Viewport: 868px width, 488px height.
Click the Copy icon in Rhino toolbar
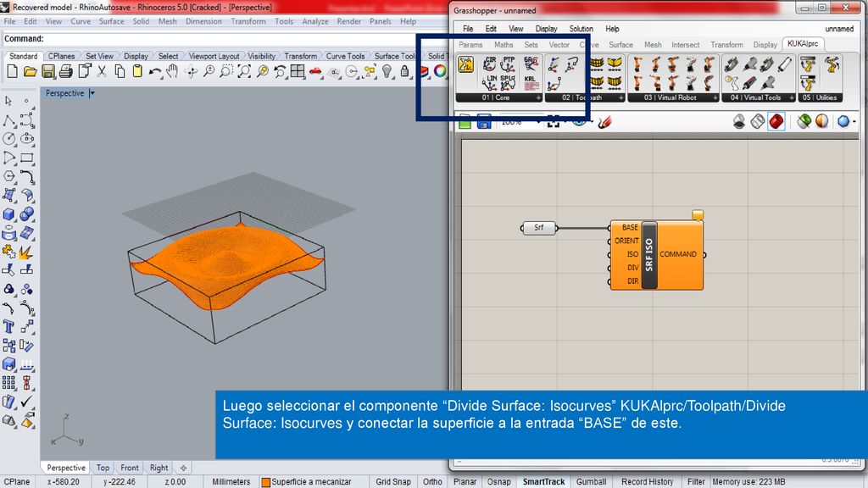(x=120, y=71)
